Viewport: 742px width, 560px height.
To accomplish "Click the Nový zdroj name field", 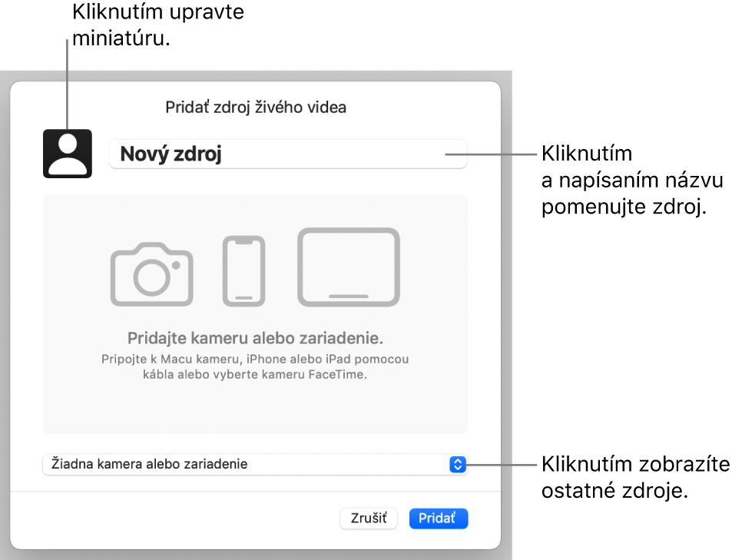I will click(x=288, y=154).
